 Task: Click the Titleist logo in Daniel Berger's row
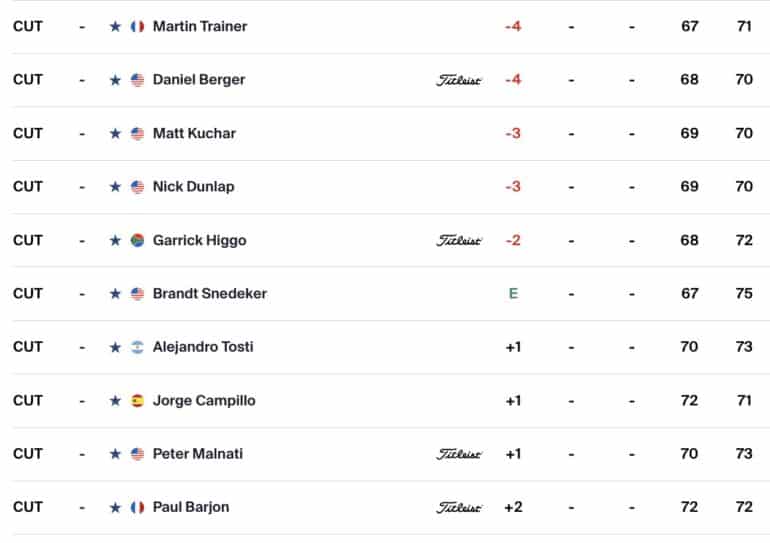459,80
